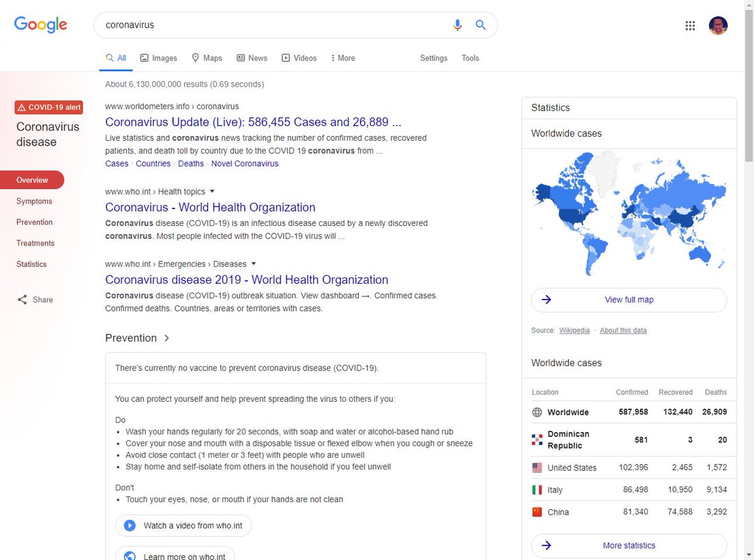Image resolution: width=754 pixels, height=560 pixels.
Task: Click the globe icon on Learn more button
Action: click(x=130, y=556)
